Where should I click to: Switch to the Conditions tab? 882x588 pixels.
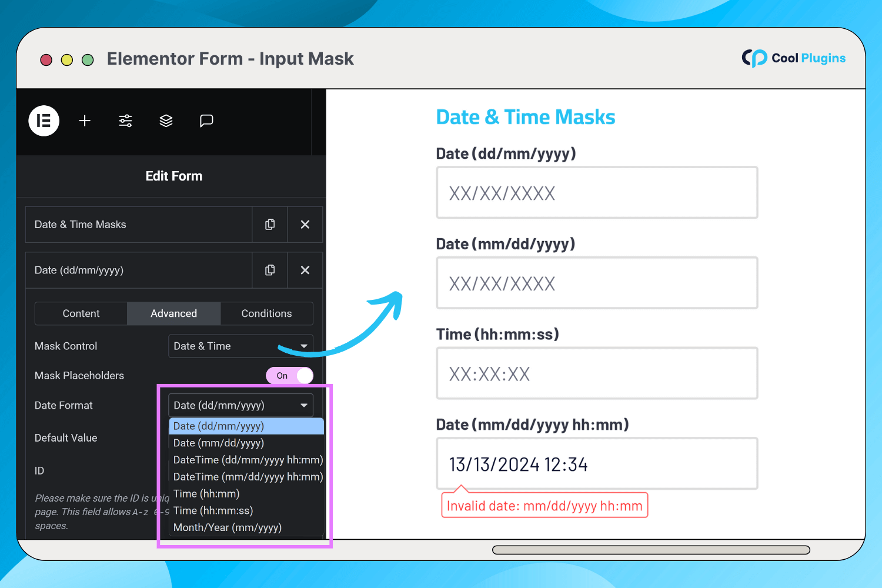[x=267, y=313]
